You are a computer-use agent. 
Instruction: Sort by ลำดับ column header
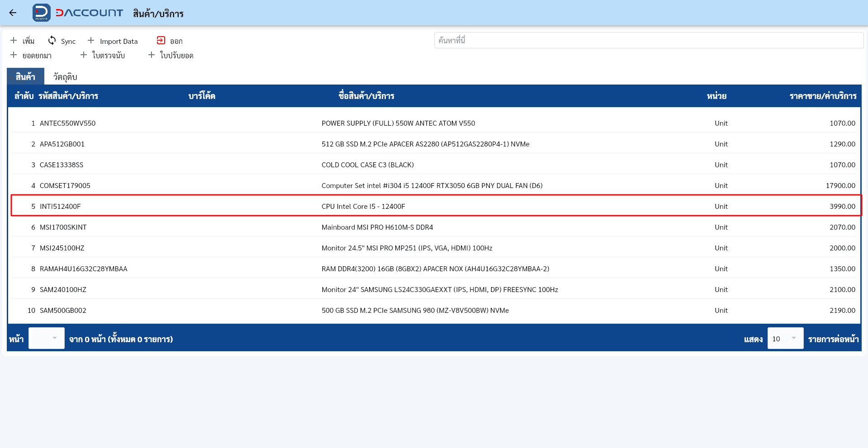coord(24,96)
